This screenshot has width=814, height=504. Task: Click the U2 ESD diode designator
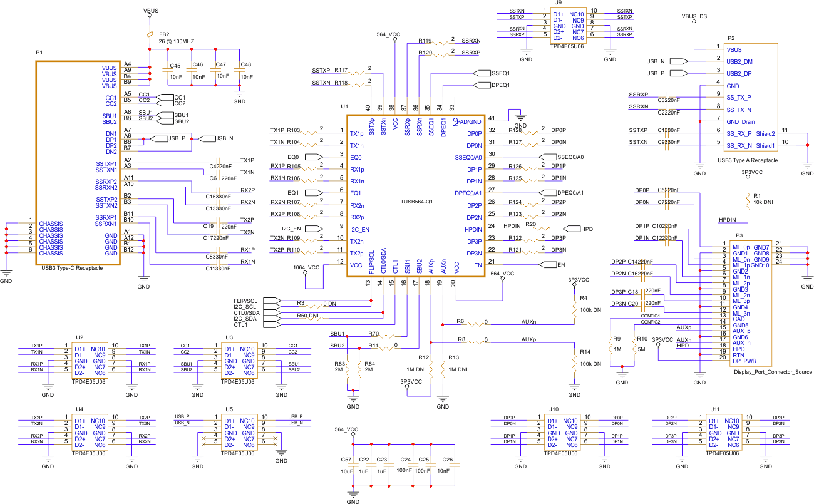coord(80,337)
